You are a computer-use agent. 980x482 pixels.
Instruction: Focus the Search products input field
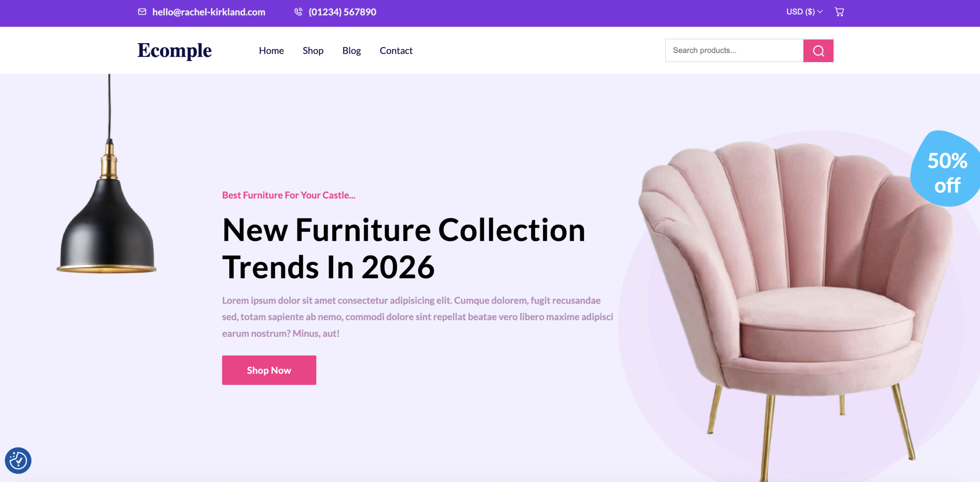tap(734, 51)
